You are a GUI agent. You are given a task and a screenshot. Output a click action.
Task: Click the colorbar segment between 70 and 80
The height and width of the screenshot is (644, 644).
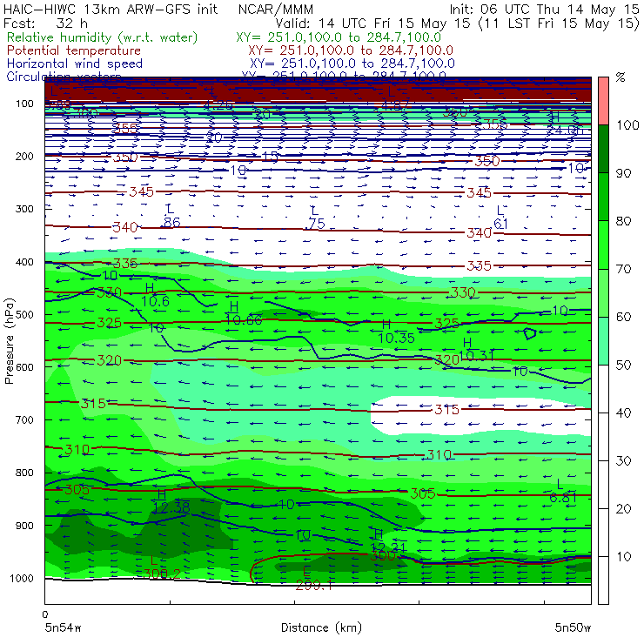tap(603, 245)
